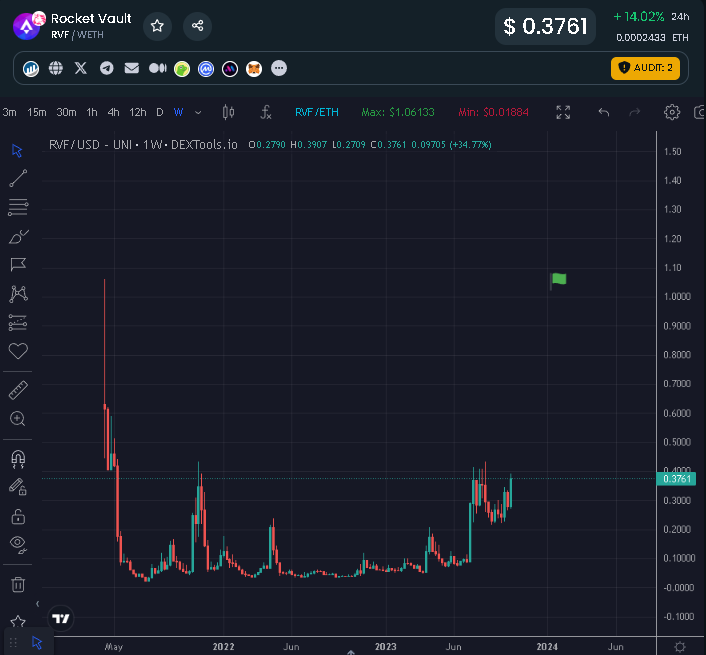Show more links ellipsis icon
Viewport: 706px width, 655px height.
pos(279,68)
